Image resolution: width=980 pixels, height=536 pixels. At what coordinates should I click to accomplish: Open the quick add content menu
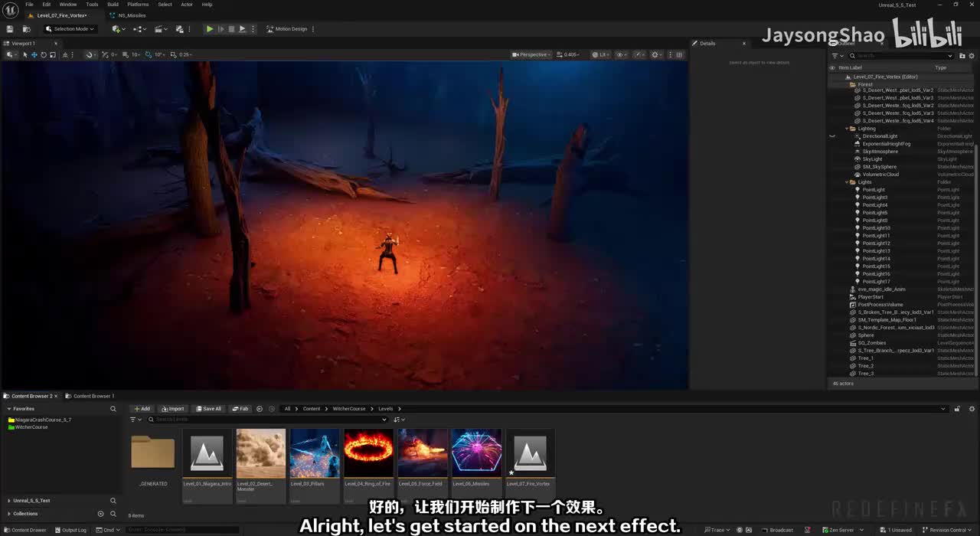[119, 29]
